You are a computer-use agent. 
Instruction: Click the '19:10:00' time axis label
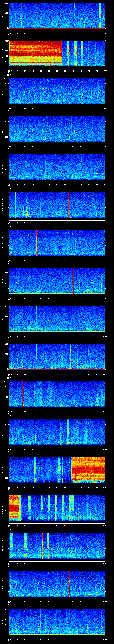(9, 374)
